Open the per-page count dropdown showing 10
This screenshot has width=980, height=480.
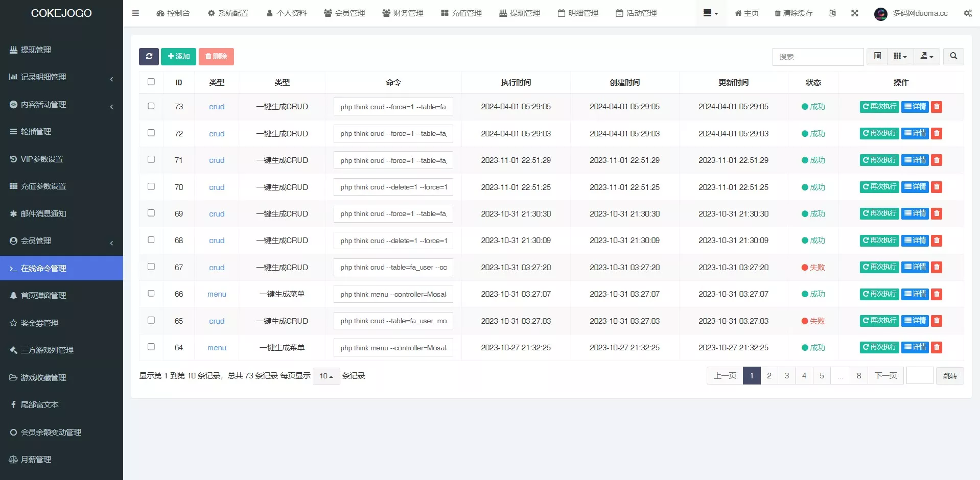click(326, 376)
